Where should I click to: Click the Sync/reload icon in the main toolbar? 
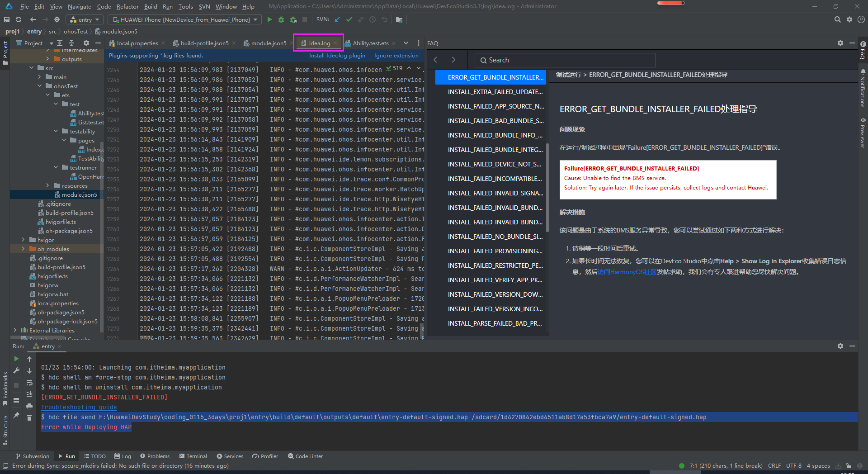point(19,19)
